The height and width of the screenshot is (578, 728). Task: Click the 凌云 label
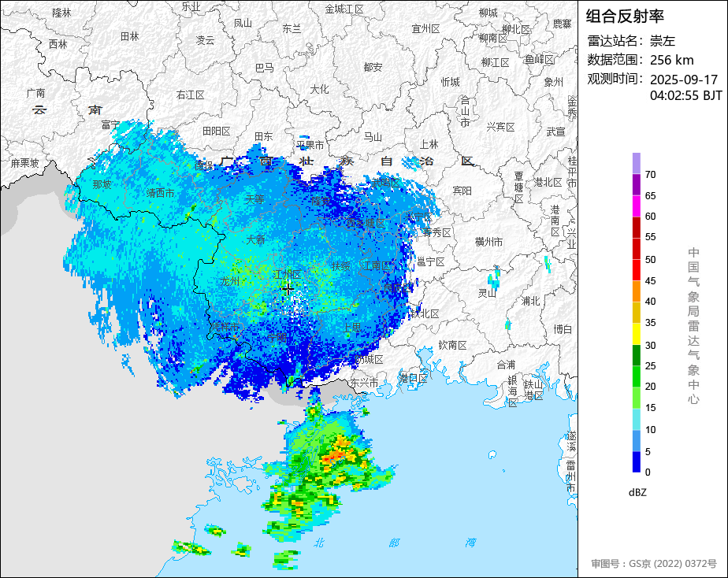[205, 40]
